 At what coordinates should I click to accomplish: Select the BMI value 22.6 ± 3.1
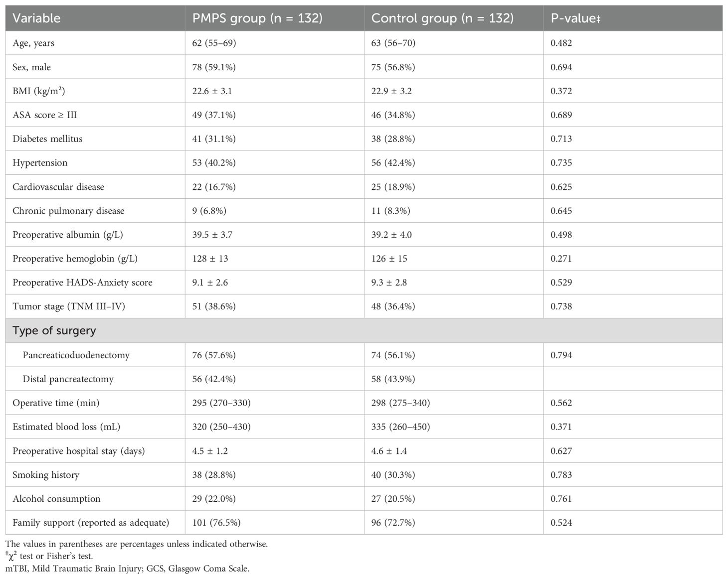pos(212,91)
